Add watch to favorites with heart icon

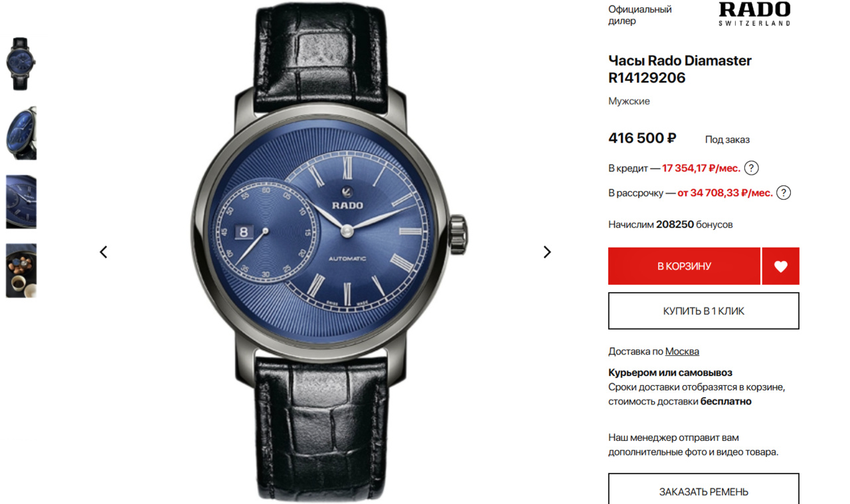781,266
